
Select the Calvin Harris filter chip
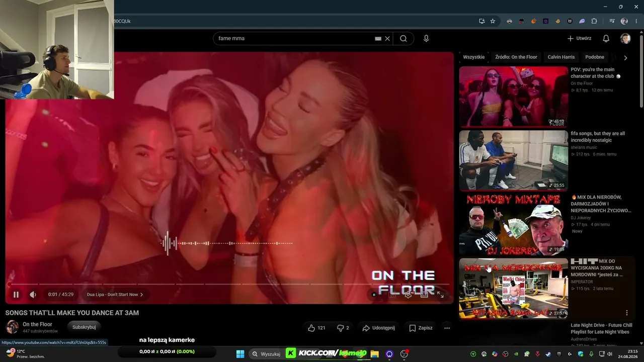(561, 57)
